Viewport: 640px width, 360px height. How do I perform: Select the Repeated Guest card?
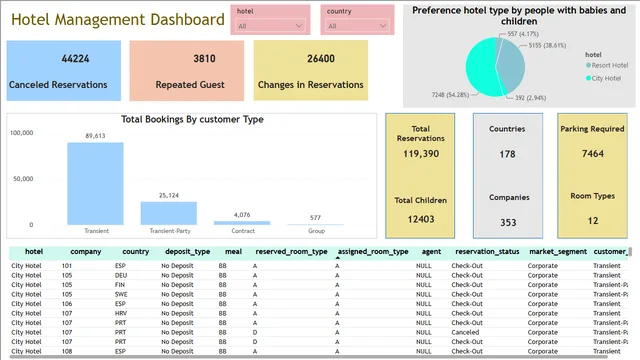pos(187,70)
